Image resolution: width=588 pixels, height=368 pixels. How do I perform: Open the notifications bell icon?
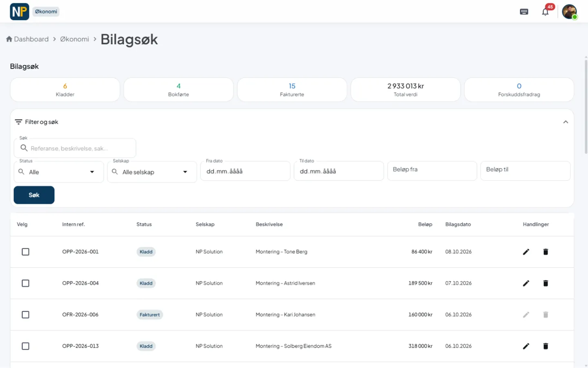pyautogui.click(x=545, y=12)
